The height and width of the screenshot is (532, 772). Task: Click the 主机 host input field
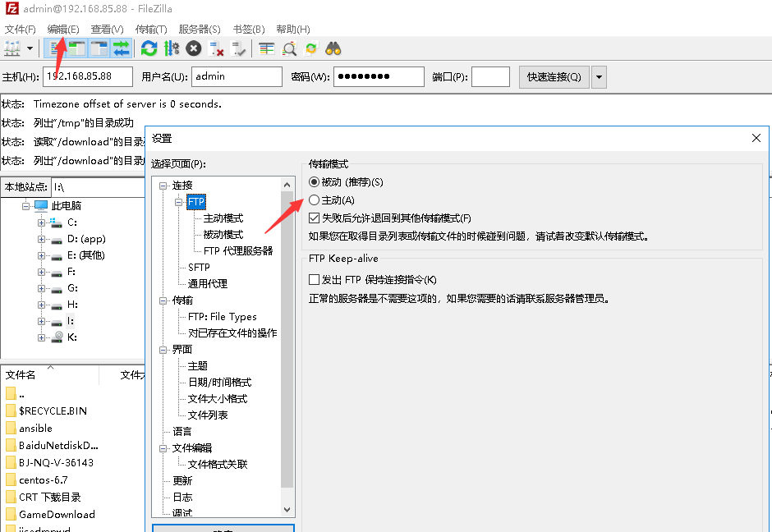point(88,77)
